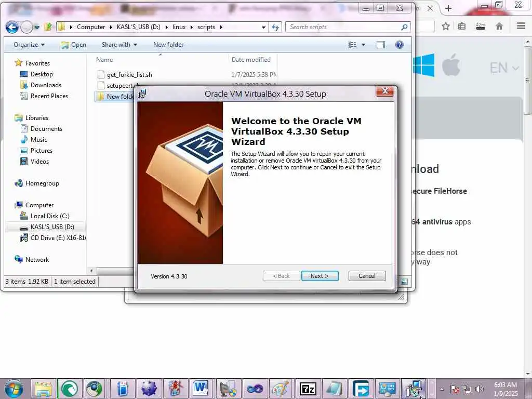Open the Organize menu
Viewport: 532px width, 399px height.
[29, 45]
